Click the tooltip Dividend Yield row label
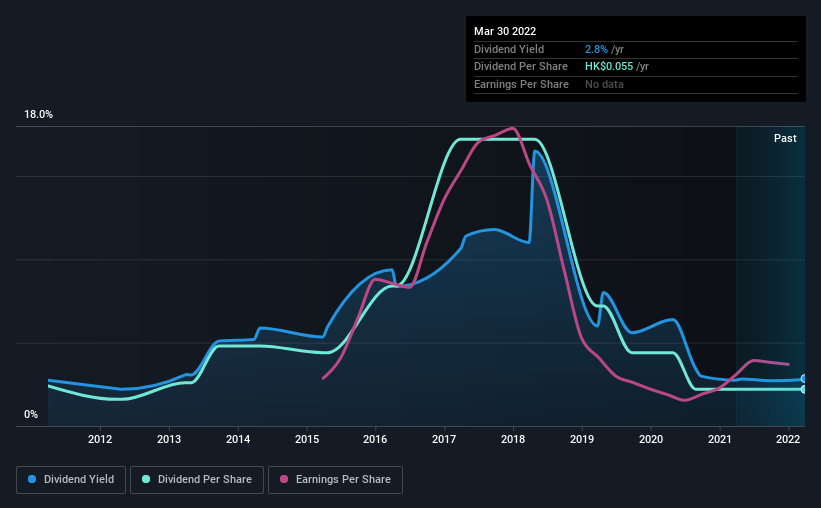 (509, 49)
